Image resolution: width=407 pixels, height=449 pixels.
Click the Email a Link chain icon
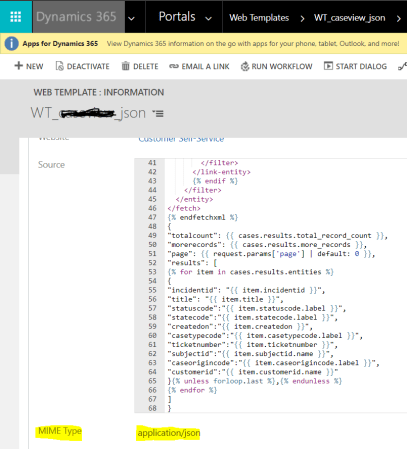point(174,66)
